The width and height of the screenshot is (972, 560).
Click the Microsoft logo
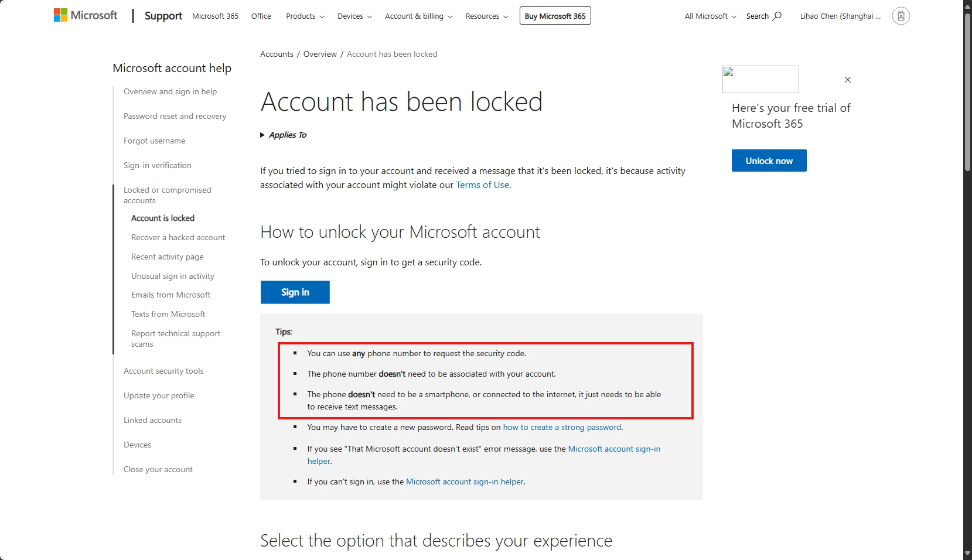point(86,15)
